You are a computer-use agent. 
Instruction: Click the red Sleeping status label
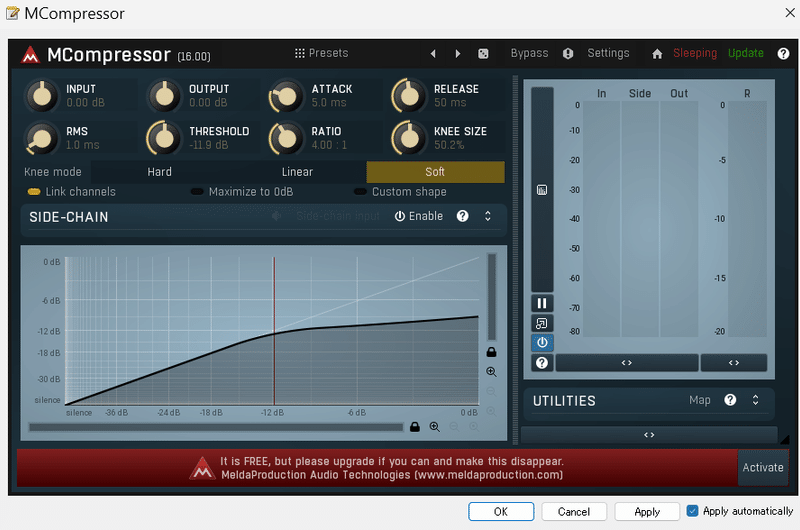[x=695, y=53]
